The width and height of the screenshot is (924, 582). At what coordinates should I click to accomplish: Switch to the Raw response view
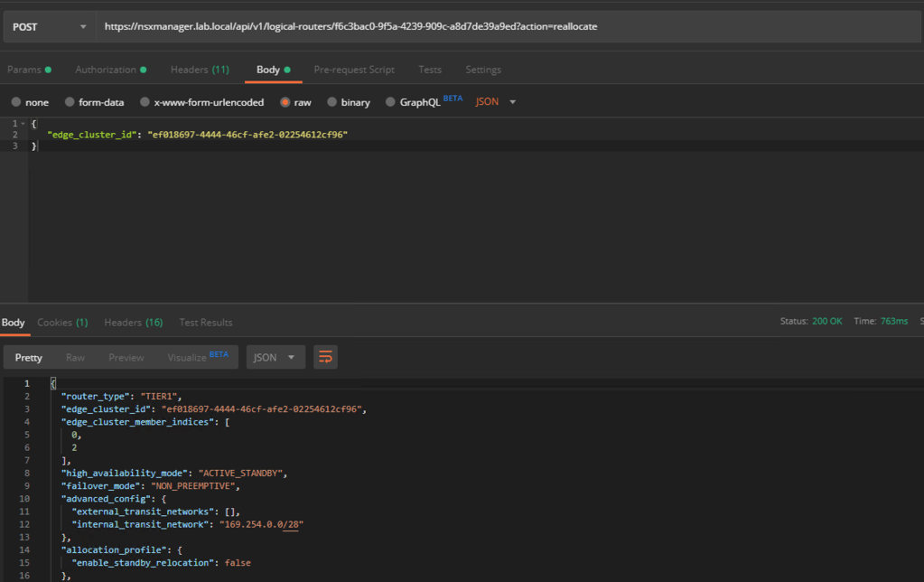click(x=75, y=357)
